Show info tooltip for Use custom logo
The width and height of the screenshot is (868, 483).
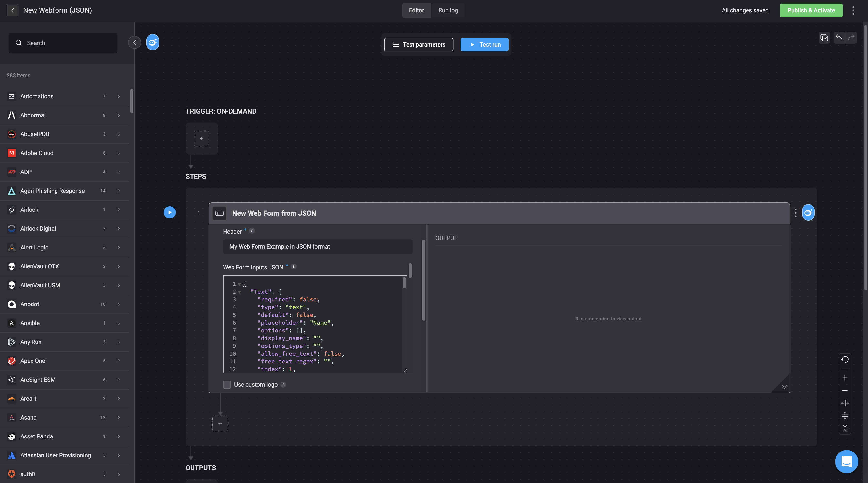pyautogui.click(x=283, y=385)
